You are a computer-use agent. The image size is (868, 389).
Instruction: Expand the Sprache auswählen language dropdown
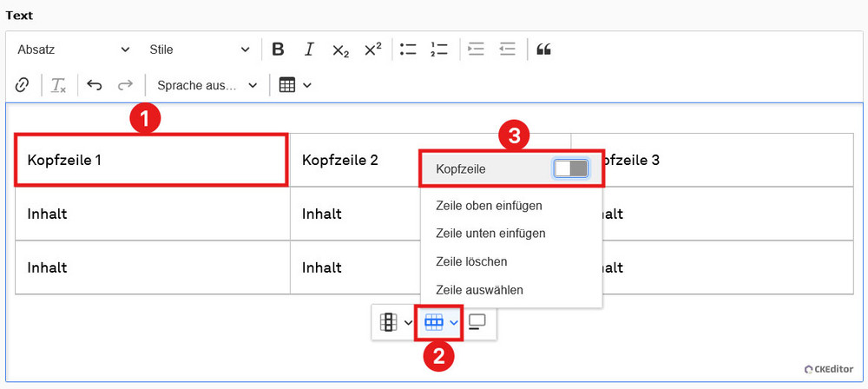207,85
